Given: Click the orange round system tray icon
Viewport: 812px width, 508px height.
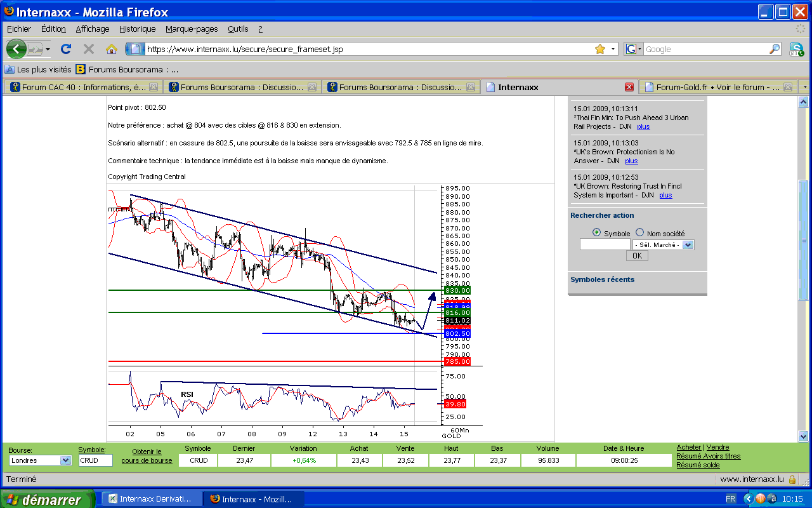Looking at the screenshot, I should pyautogui.click(x=760, y=498).
